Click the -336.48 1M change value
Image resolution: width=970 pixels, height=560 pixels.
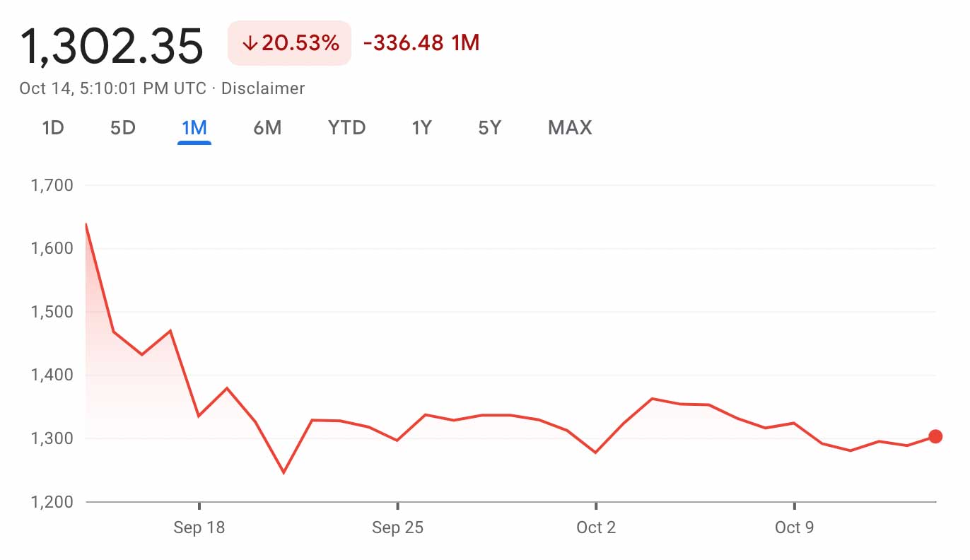pos(421,43)
